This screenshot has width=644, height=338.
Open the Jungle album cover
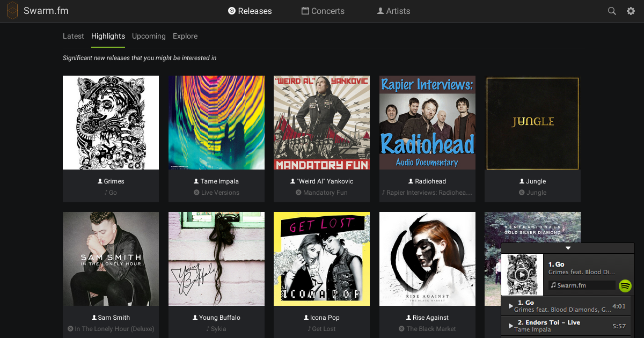coord(532,123)
